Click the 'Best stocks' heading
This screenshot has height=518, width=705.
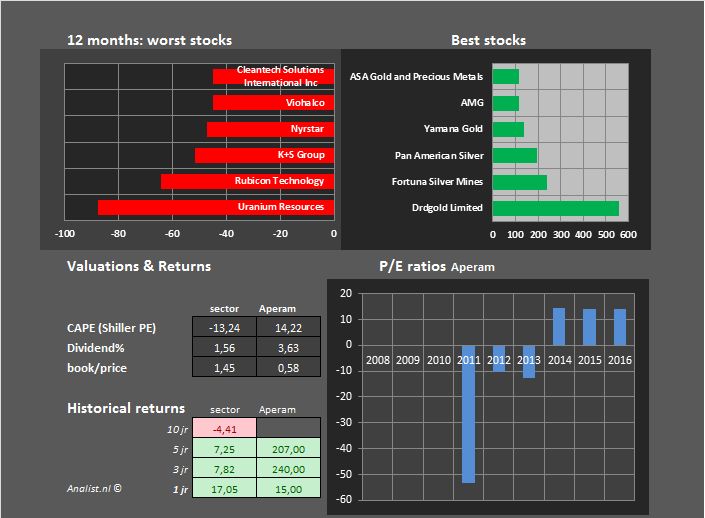coord(489,40)
